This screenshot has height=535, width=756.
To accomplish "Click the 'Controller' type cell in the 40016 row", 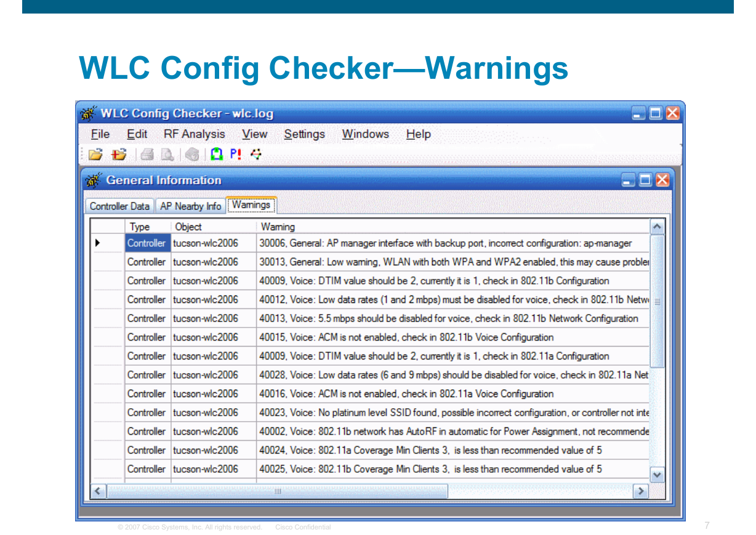I will (x=148, y=394).
